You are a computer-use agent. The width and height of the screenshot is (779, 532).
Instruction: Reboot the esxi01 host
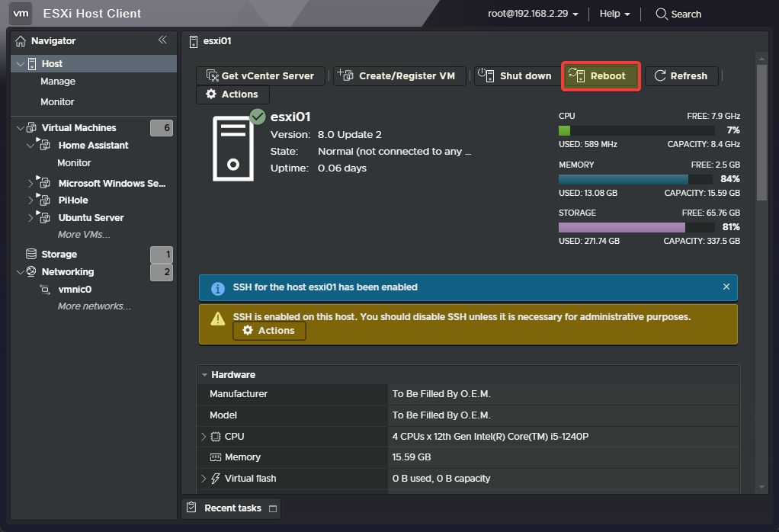pyautogui.click(x=601, y=76)
